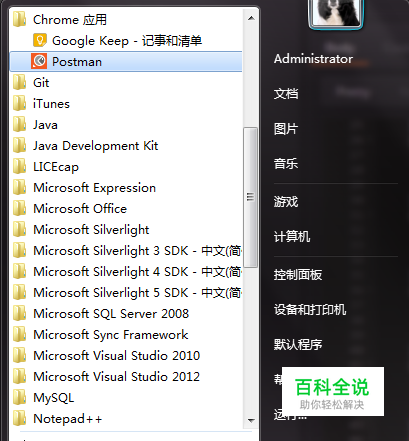
Task: Click Microsoft Office folder icon
Action: [x=20, y=208]
